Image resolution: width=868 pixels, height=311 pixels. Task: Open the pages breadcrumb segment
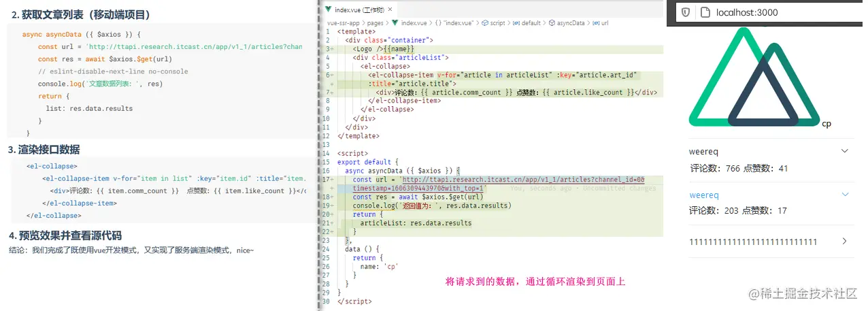click(x=375, y=22)
